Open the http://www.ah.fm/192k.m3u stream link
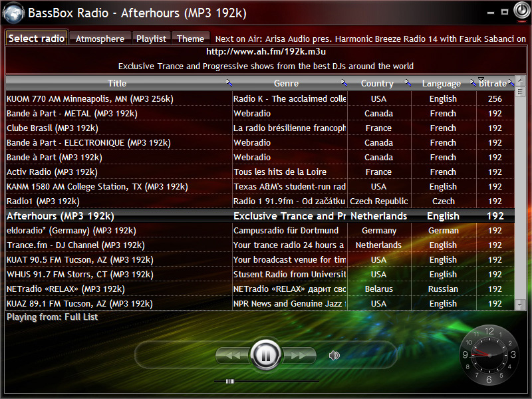This screenshot has width=532, height=399. [266, 52]
